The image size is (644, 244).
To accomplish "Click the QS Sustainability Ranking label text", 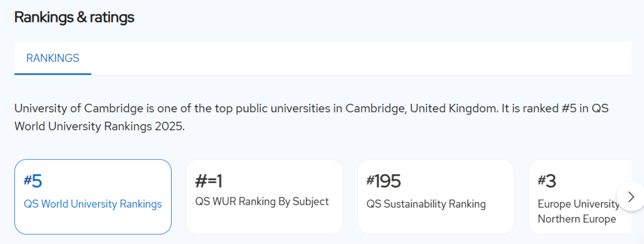I will tap(426, 204).
